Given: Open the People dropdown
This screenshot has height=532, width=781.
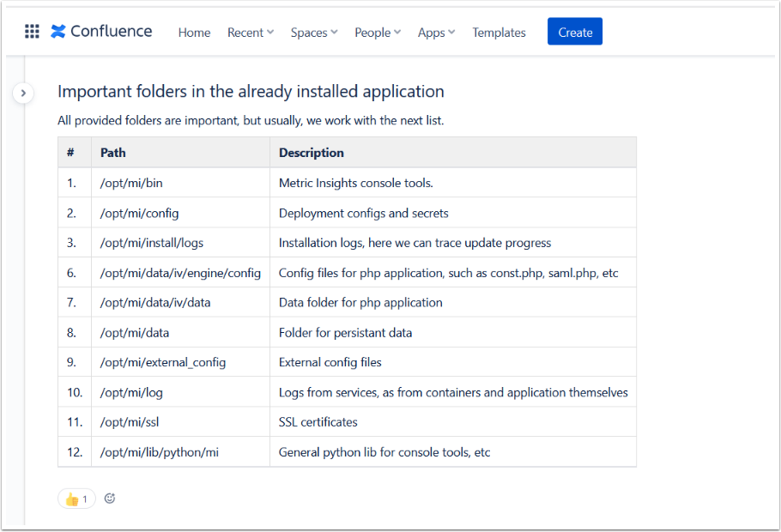Looking at the screenshot, I should (x=378, y=33).
